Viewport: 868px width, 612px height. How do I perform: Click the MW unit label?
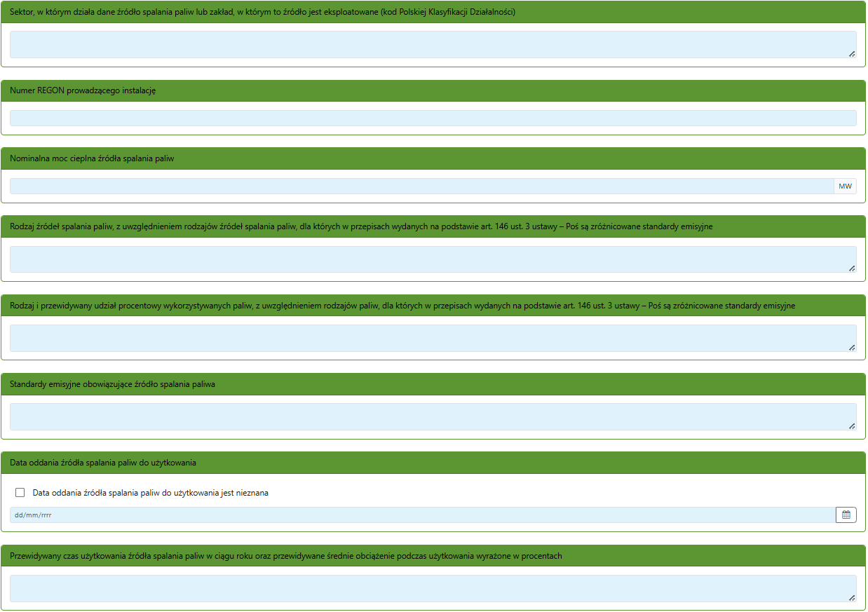coord(845,186)
